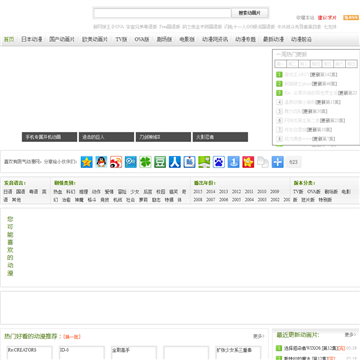Click rank 5 badge in weekly hot list
The width and height of the screenshot is (360, 360).
279,111
